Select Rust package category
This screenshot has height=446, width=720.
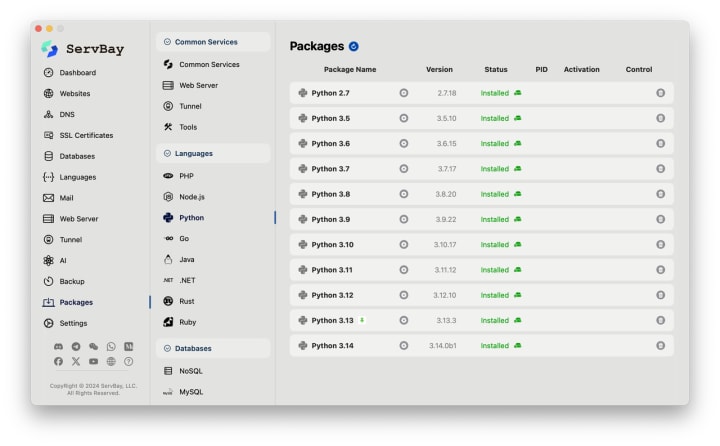point(179,301)
